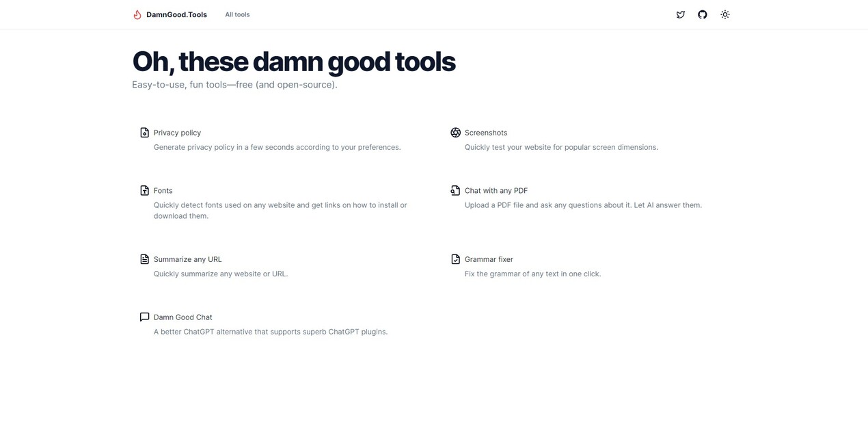The width and height of the screenshot is (868, 422).
Task: Open the Damn Good Chat tool
Action: pos(182,317)
